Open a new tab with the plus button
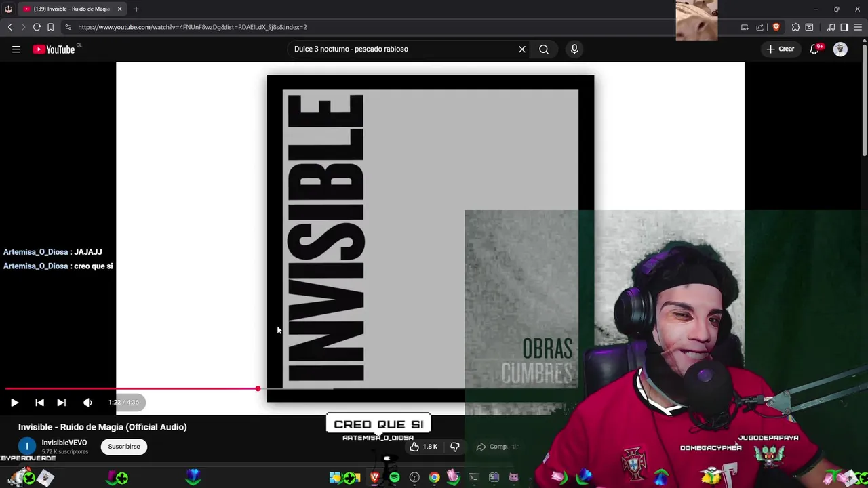 tap(136, 9)
